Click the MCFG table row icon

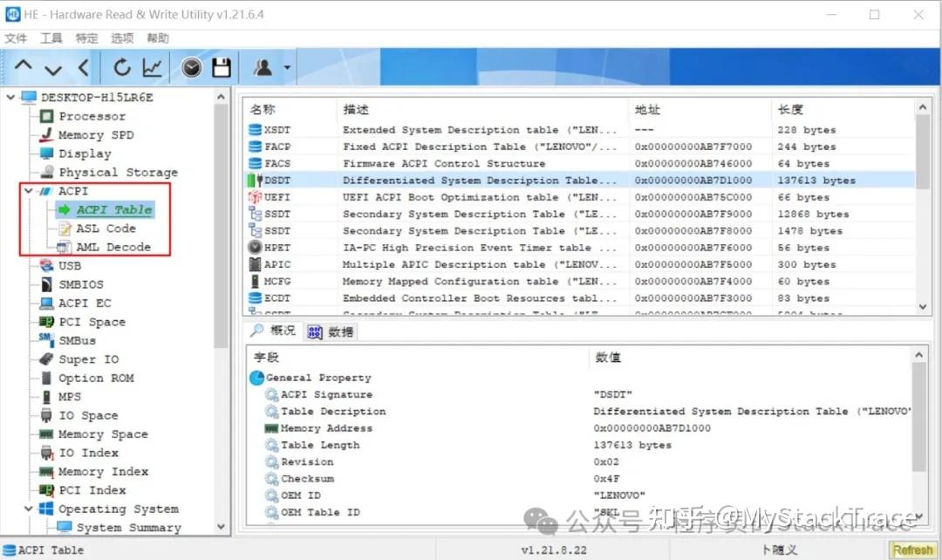[255, 281]
